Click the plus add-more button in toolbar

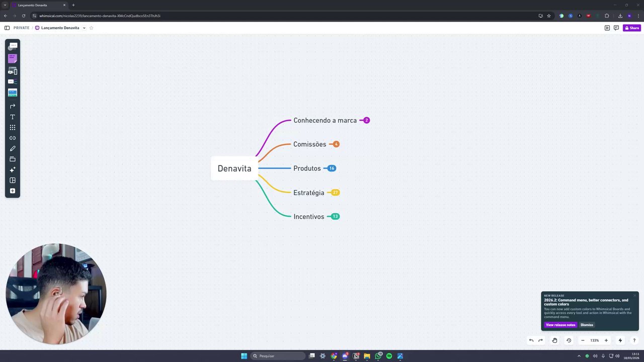13,191
